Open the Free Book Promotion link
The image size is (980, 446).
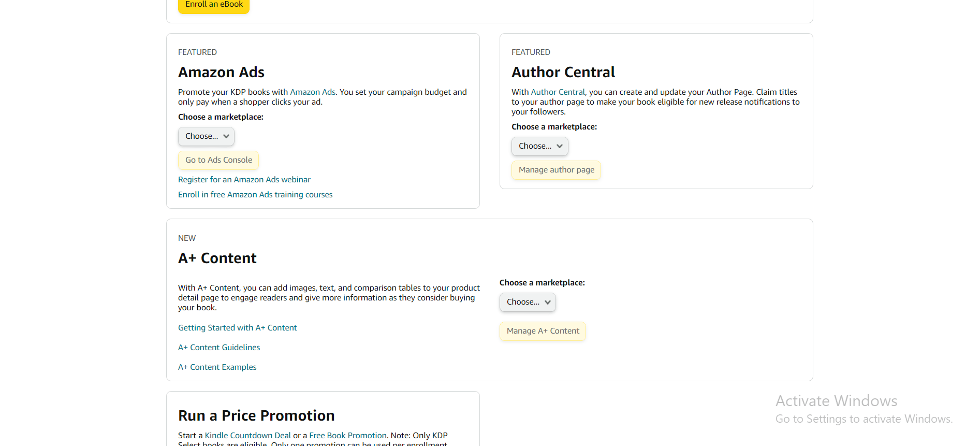[x=347, y=435]
